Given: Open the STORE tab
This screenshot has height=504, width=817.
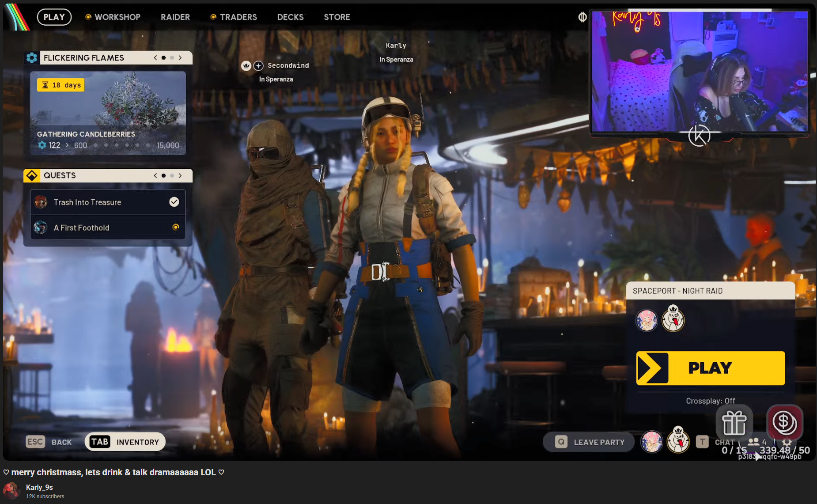Looking at the screenshot, I should point(337,17).
